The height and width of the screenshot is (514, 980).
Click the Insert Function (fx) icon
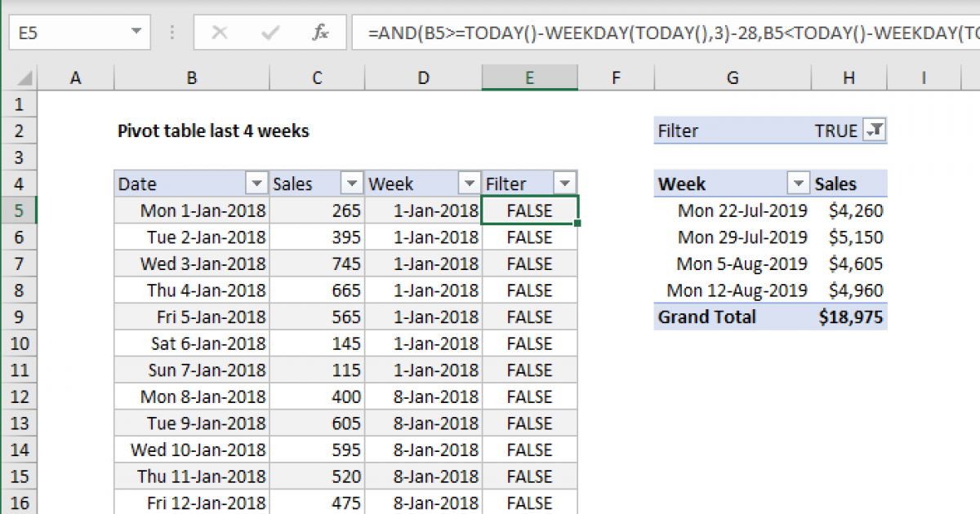pos(318,33)
